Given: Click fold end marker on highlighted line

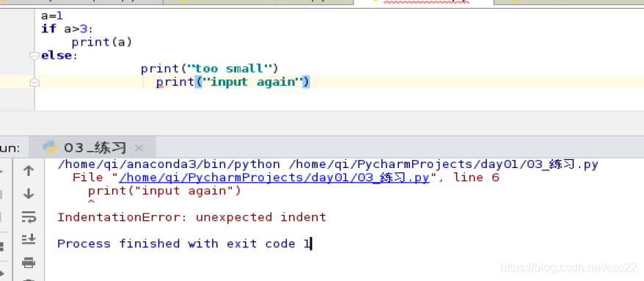Looking at the screenshot, I should click(35, 83).
